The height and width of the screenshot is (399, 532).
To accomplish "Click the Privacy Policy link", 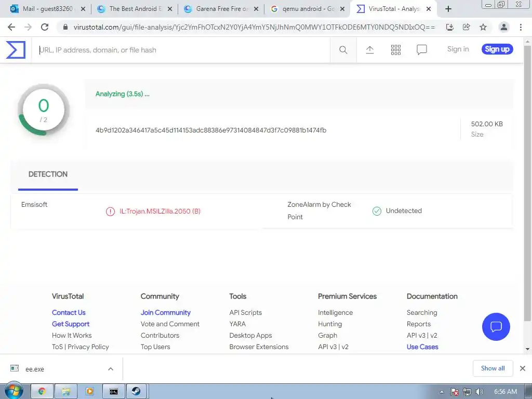I will tap(88, 347).
